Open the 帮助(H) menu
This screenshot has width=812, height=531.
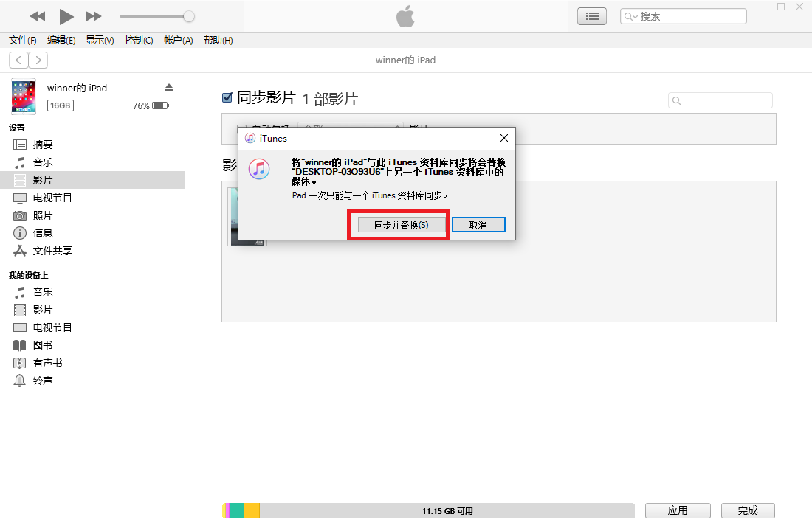pyautogui.click(x=218, y=41)
